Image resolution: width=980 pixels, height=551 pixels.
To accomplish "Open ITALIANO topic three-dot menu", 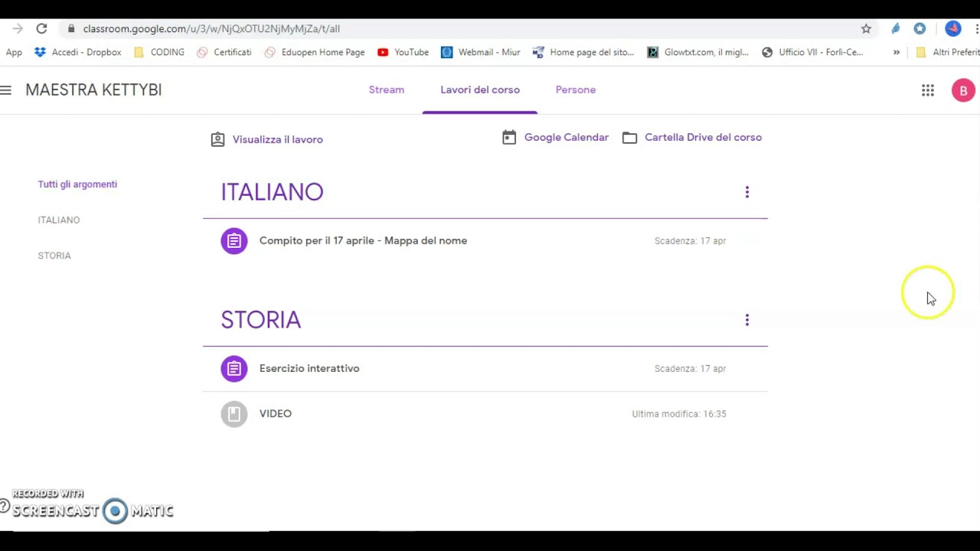I will point(747,192).
